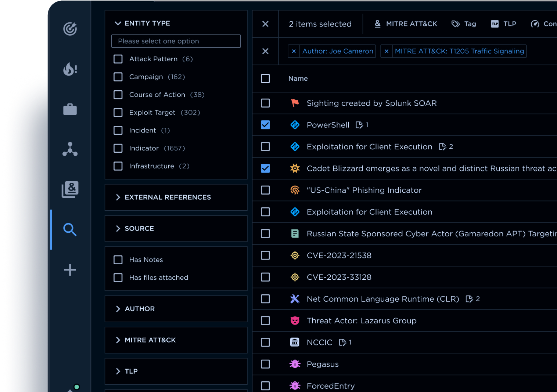The width and height of the screenshot is (557, 392).
Task: Open the "US-China" Phishing Indicator entity
Action: (x=364, y=190)
